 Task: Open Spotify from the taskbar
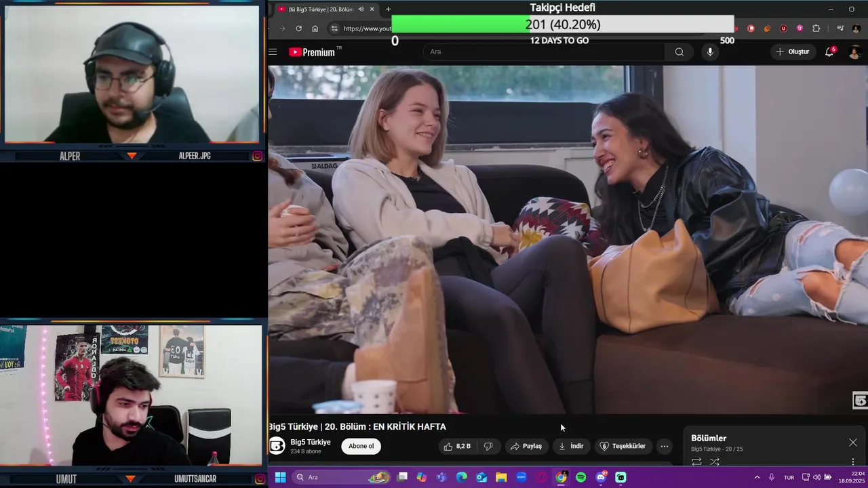point(581,477)
